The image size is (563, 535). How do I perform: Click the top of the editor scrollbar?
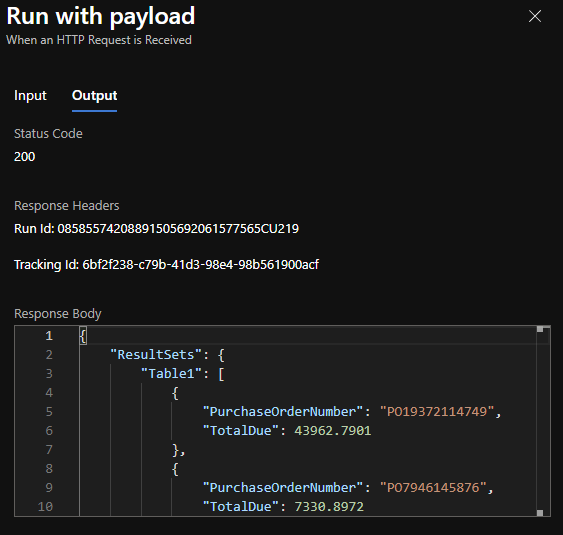[540, 329]
